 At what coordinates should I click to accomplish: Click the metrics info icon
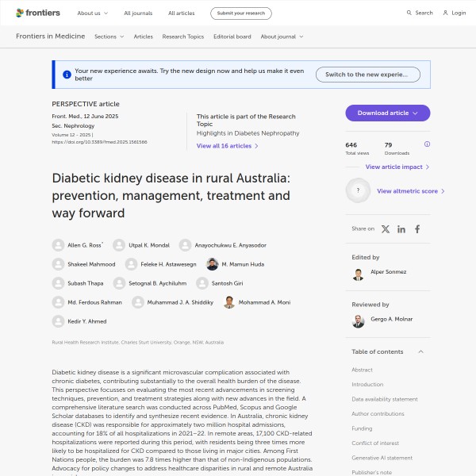pyautogui.click(x=427, y=144)
